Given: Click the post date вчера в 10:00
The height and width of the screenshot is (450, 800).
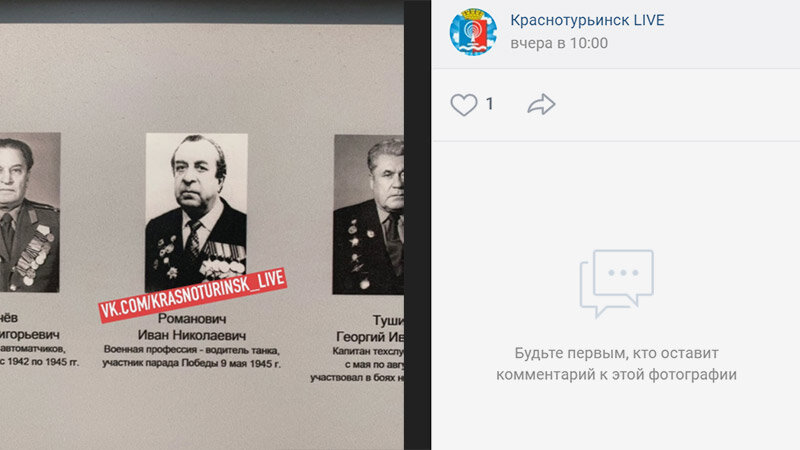Looking at the screenshot, I should (559, 43).
